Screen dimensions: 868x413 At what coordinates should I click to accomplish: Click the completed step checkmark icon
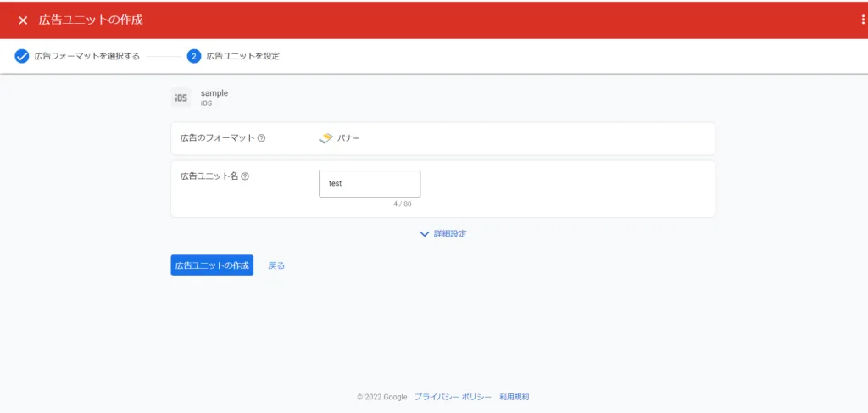pyautogui.click(x=21, y=57)
